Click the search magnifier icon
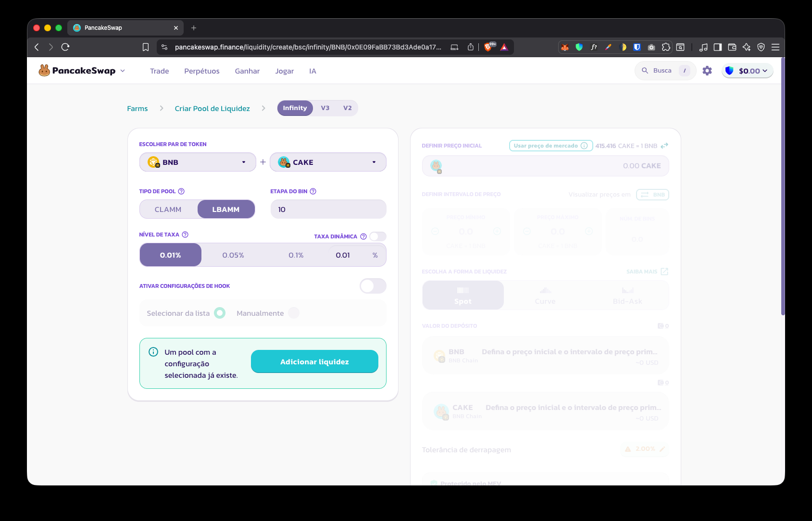The width and height of the screenshot is (812, 521). pyautogui.click(x=645, y=71)
